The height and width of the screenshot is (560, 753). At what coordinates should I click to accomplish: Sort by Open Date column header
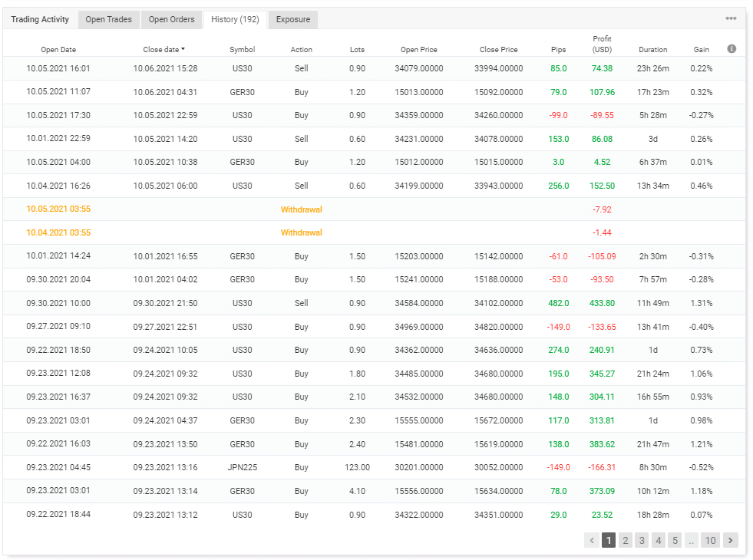coord(58,49)
